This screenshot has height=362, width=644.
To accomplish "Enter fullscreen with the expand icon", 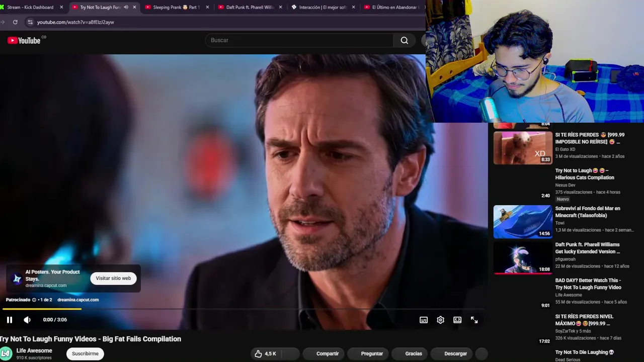I will (474, 320).
